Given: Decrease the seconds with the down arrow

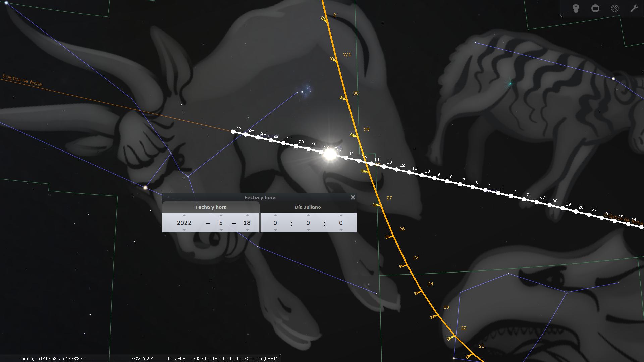Looking at the screenshot, I should pos(341,230).
